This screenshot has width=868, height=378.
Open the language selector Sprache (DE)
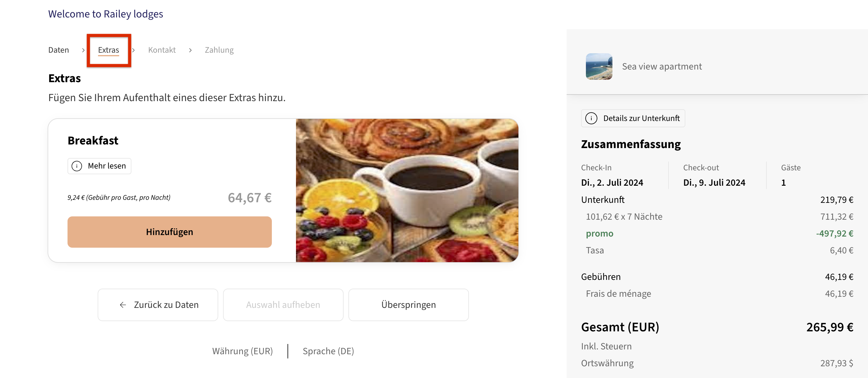pos(328,351)
